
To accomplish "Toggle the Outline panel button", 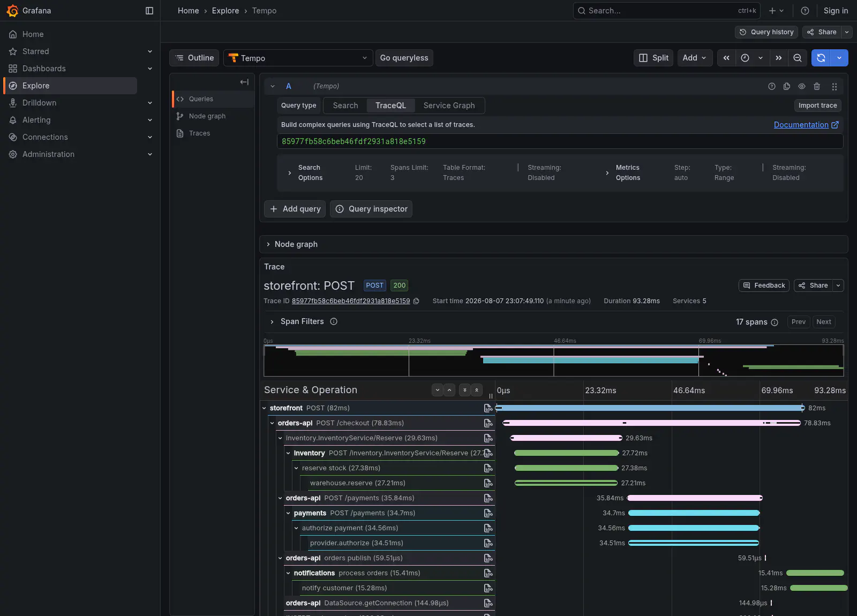I will (194, 58).
